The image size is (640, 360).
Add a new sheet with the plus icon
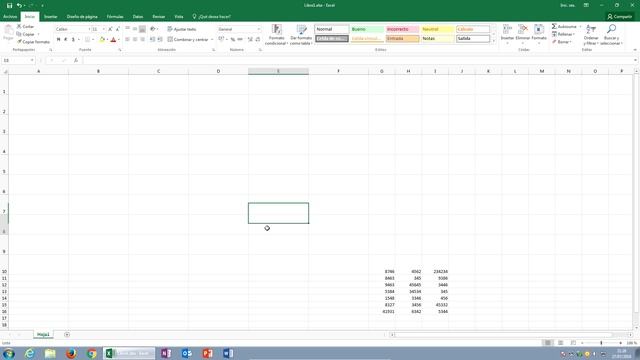[67, 335]
